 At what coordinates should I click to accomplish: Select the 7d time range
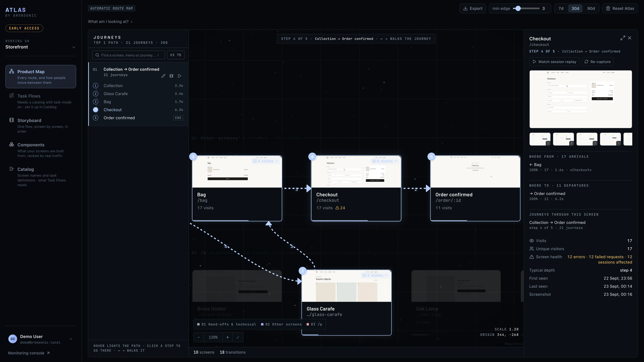561,9
